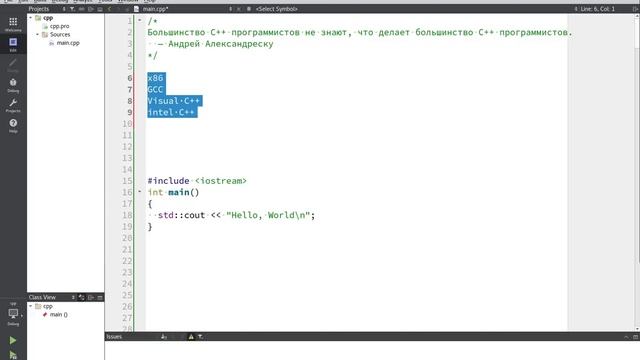Select cpp.pro in the project tree
The height and width of the screenshot is (360, 640).
(60, 26)
